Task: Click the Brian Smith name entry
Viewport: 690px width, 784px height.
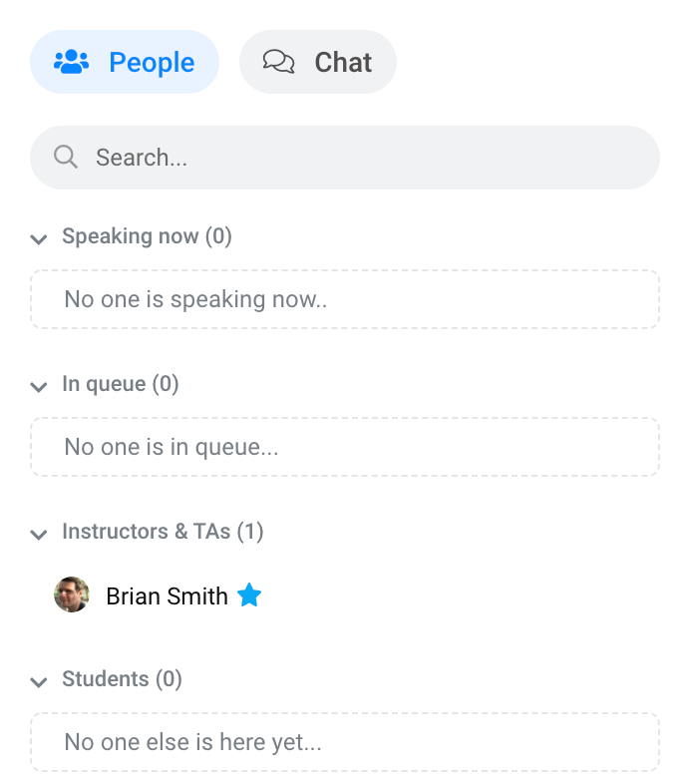Action: (x=167, y=595)
